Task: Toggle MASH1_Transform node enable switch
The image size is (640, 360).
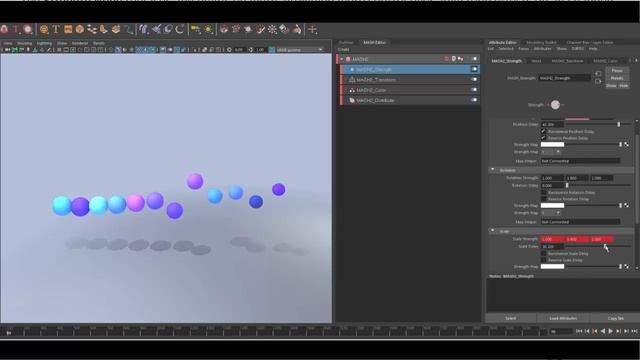Action: pos(474,80)
